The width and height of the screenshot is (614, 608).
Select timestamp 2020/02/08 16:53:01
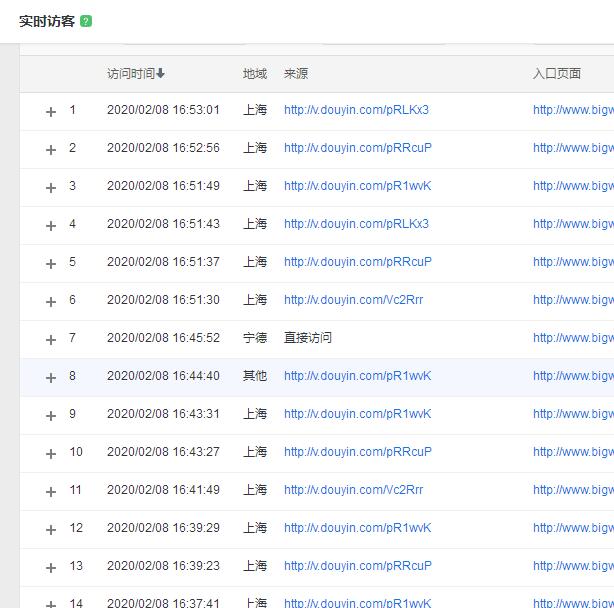click(x=163, y=110)
